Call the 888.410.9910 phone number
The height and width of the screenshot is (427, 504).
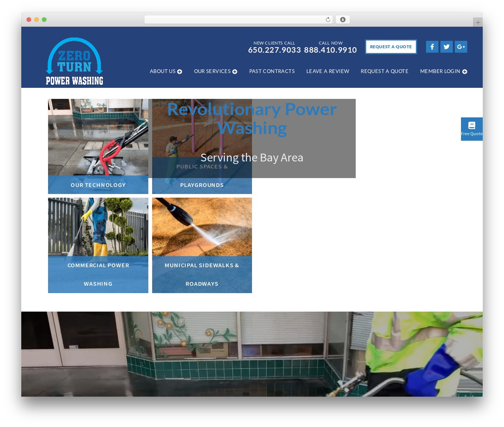[330, 50]
